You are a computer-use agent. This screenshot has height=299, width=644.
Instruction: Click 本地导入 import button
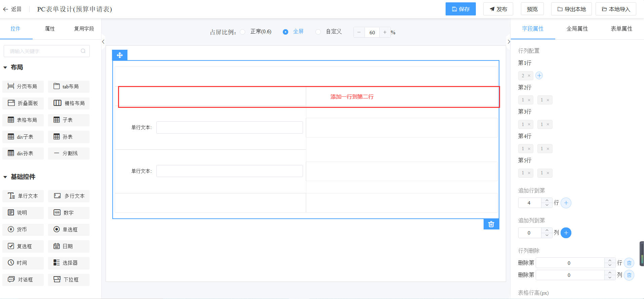point(616,9)
